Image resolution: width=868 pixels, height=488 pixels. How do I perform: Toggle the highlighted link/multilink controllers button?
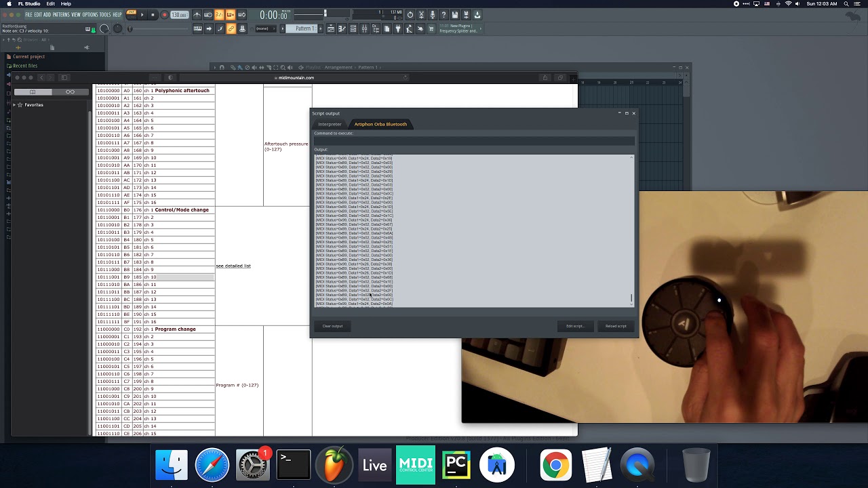coord(231,28)
